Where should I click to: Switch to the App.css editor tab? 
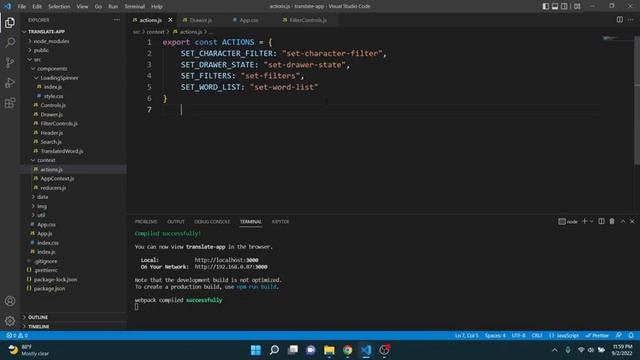[x=249, y=20]
